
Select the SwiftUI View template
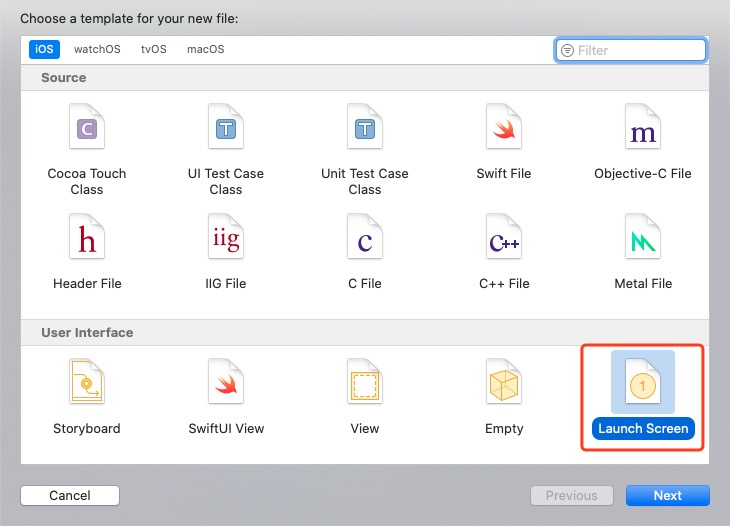[x=226, y=385]
